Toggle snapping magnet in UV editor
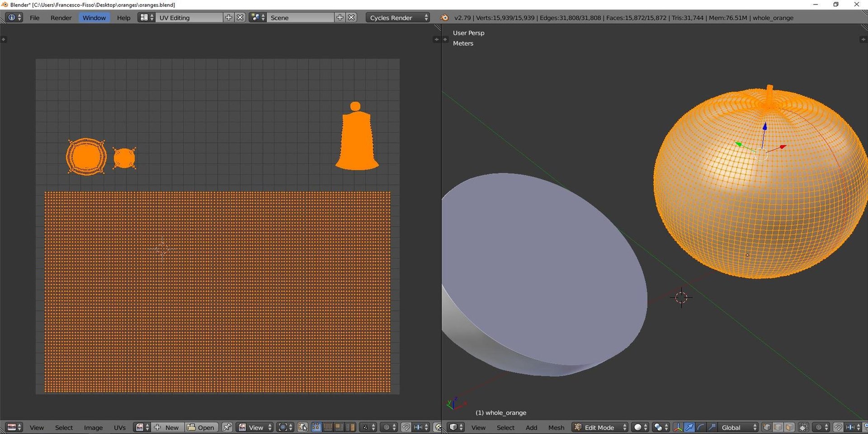This screenshot has width=868, height=434. pyautogui.click(x=406, y=427)
